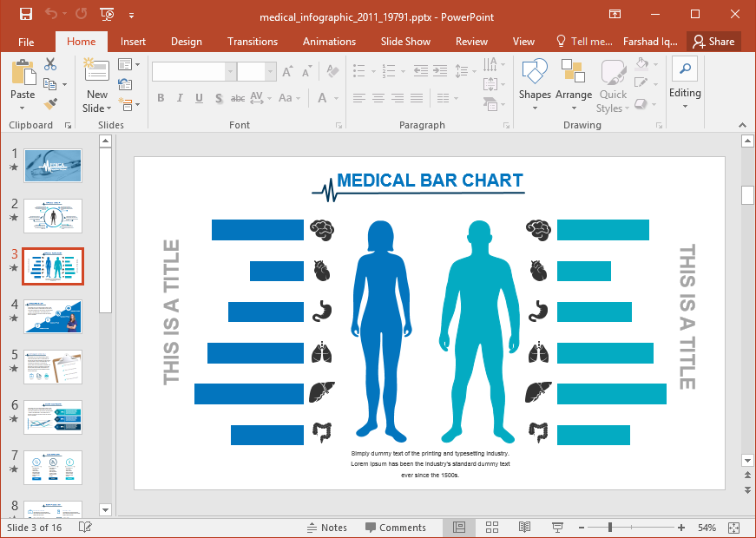Screen dimensions: 756x538
Task: Click the zoom slider handle
Action: pyautogui.click(x=610, y=528)
